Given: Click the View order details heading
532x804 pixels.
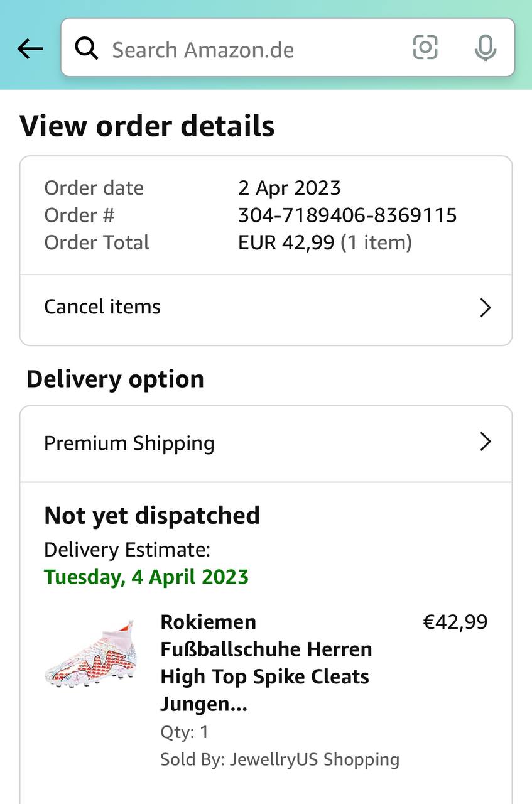Looking at the screenshot, I should click(147, 126).
